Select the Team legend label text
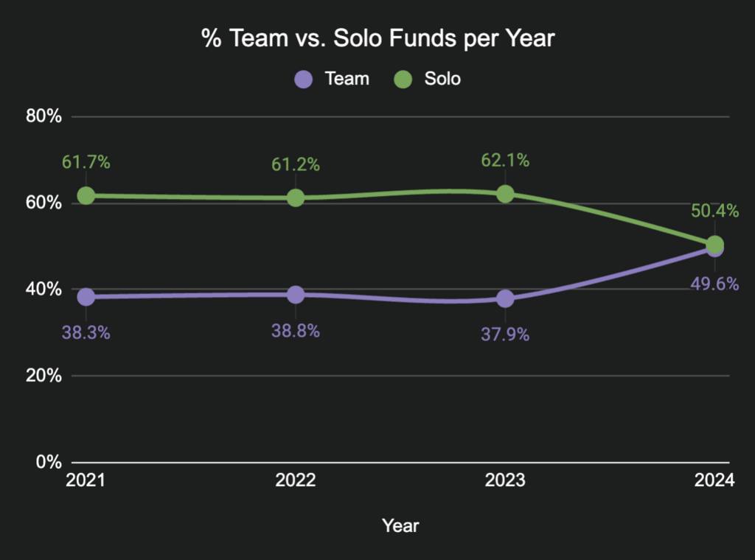 pyautogui.click(x=347, y=79)
